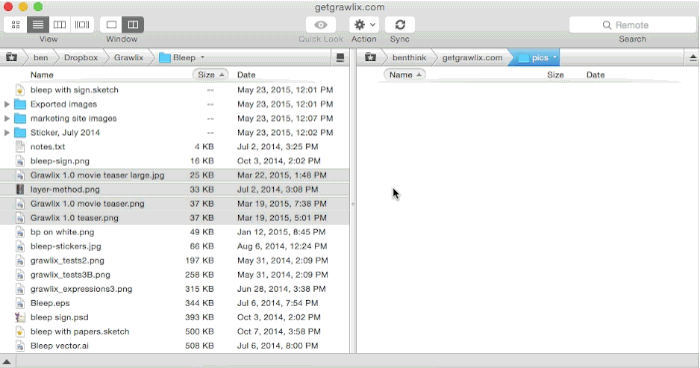Image resolution: width=700 pixels, height=368 pixels.
Task: Switch to column view
Action: point(60,25)
